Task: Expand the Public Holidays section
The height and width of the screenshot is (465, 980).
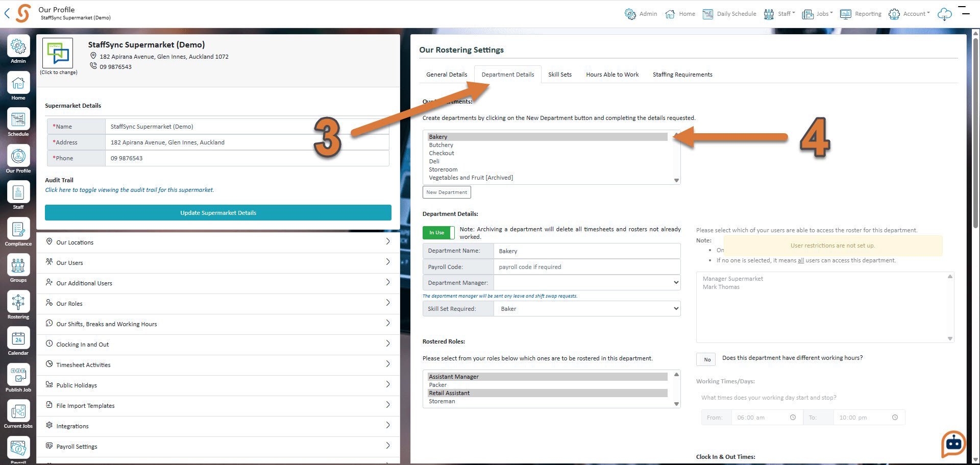Action: (x=218, y=385)
